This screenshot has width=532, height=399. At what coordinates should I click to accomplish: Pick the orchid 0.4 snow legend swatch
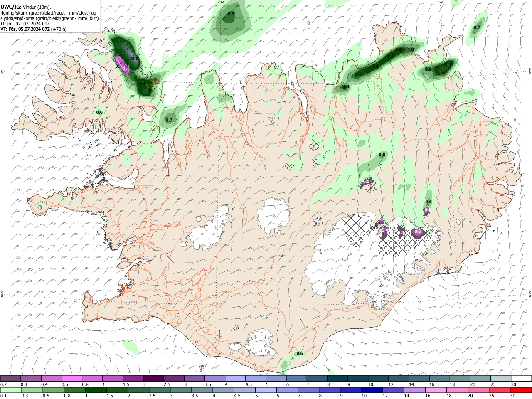tap(51, 378)
